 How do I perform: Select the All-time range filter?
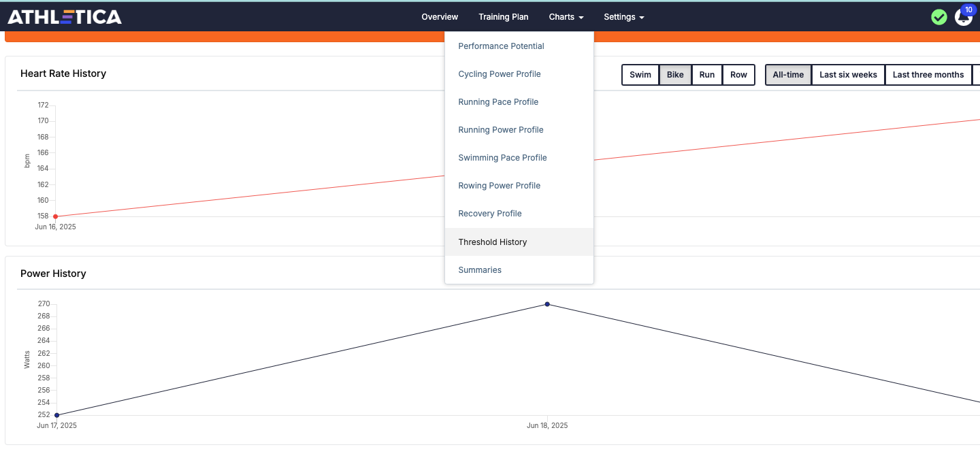click(x=788, y=75)
